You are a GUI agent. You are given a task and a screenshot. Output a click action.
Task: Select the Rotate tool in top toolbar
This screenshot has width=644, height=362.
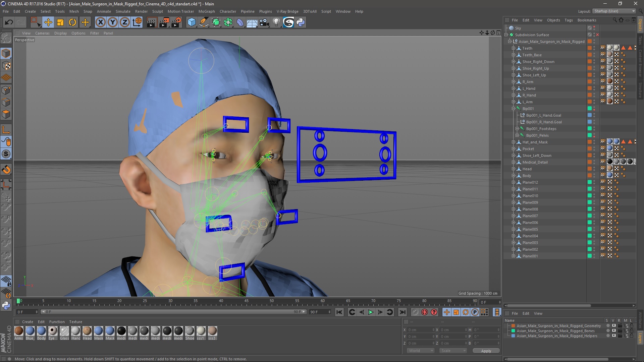click(72, 22)
